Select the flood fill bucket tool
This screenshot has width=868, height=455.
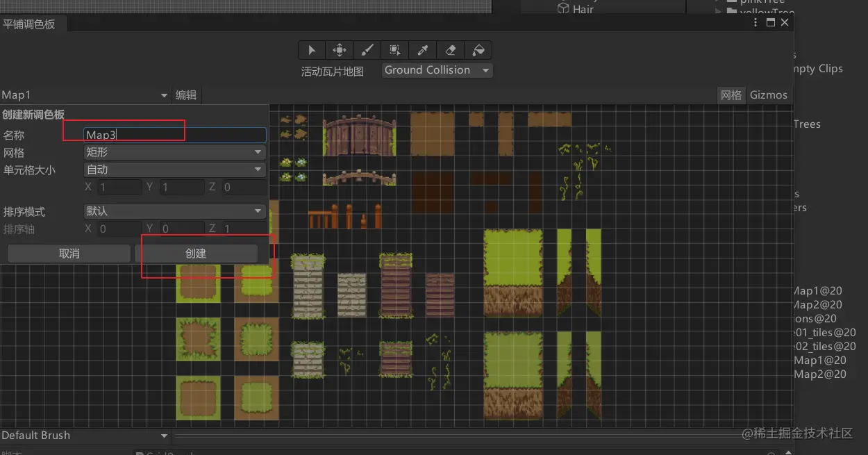[478, 50]
